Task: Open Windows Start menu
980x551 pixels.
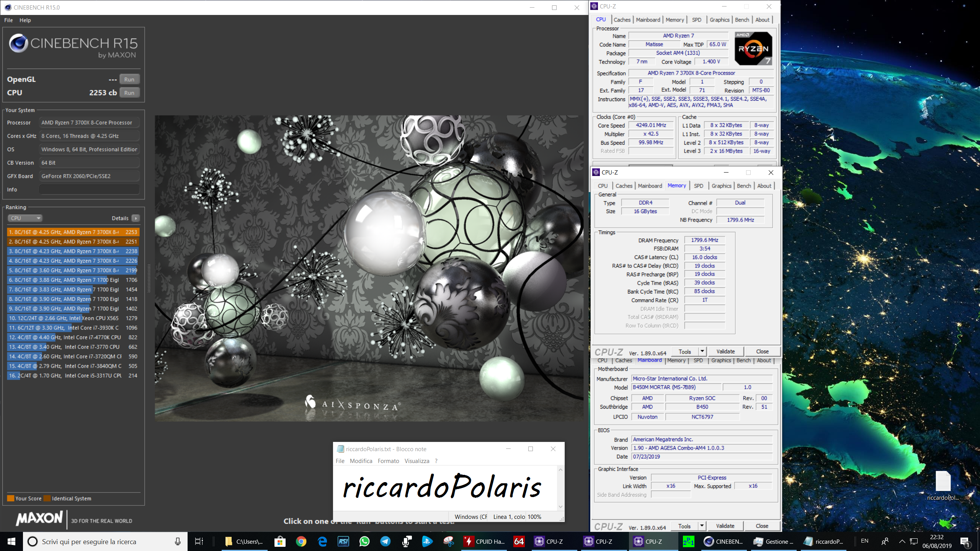Action: (11, 541)
